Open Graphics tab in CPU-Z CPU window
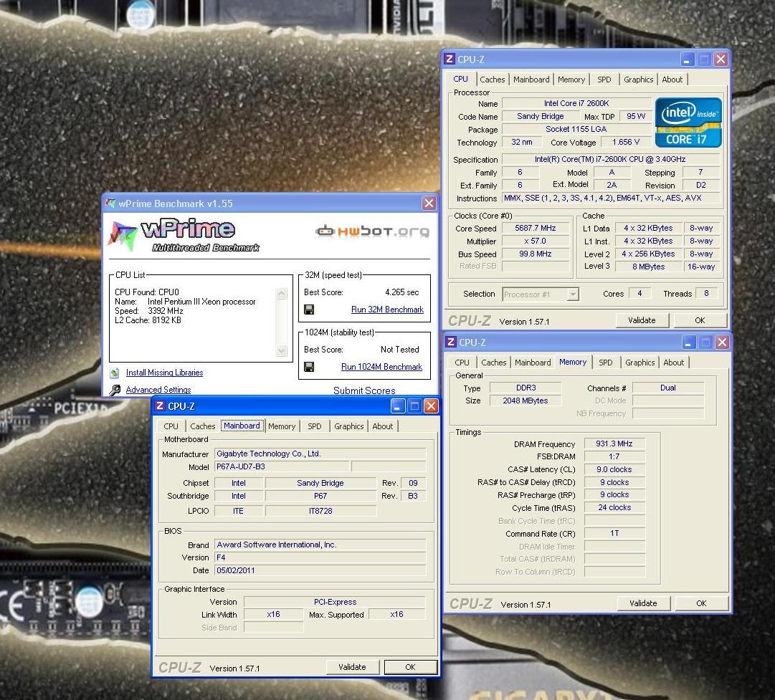This screenshot has height=700, width=775. (x=639, y=80)
